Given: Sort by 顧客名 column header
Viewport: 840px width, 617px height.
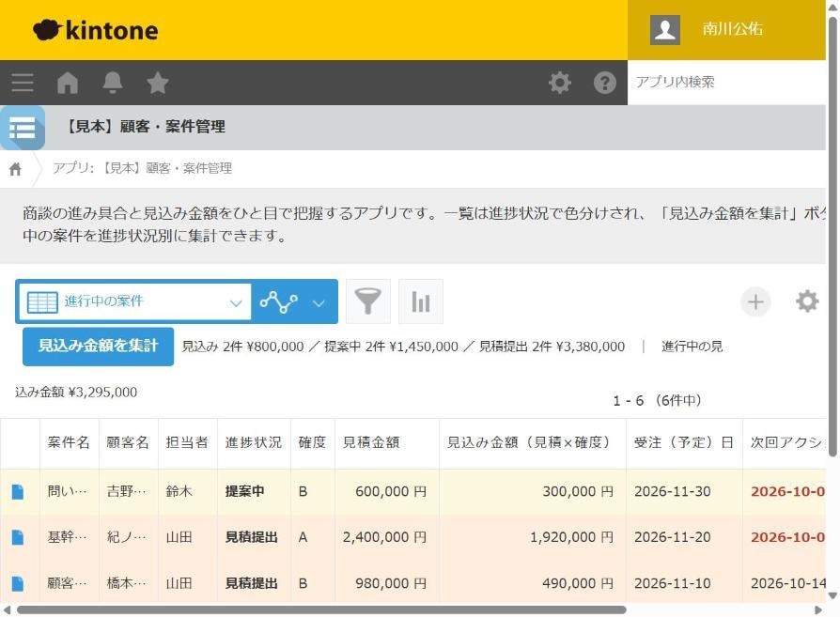Looking at the screenshot, I should pos(128,442).
